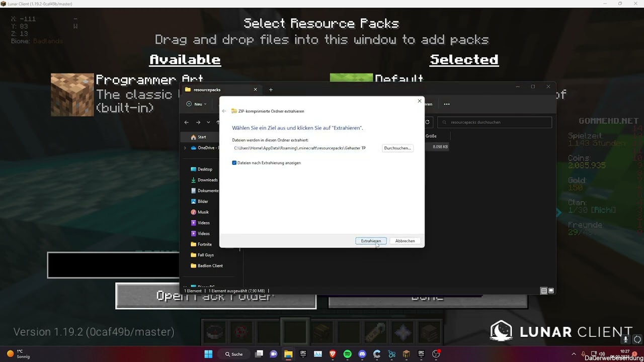The width and height of the screenshot is (644, 362).
Task: Expand the OneDrive tree node
Action: pos(185,148)
